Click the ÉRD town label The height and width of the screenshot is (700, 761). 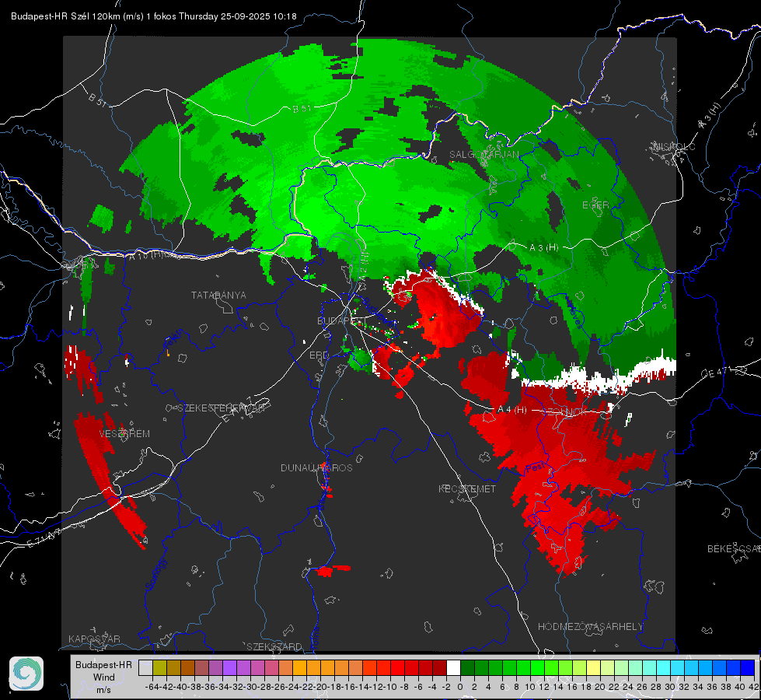[319, 355]
